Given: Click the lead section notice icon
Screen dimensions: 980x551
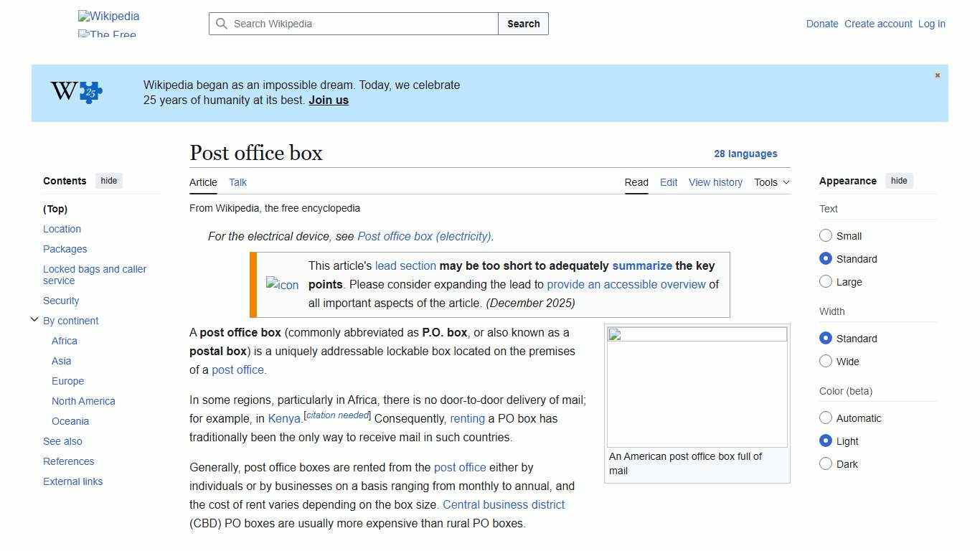Looking at the screenshot, I should [x=282, y=285].
